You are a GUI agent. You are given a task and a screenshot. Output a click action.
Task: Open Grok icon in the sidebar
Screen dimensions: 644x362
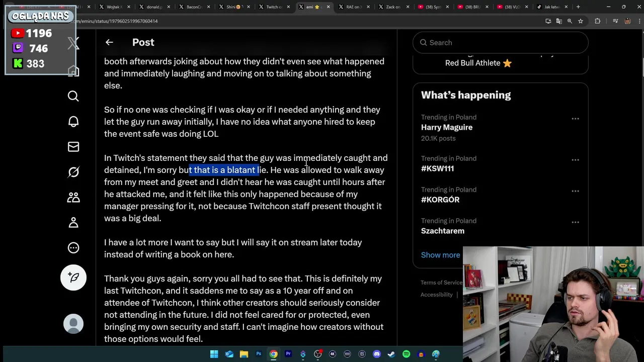tap(73, 172)
